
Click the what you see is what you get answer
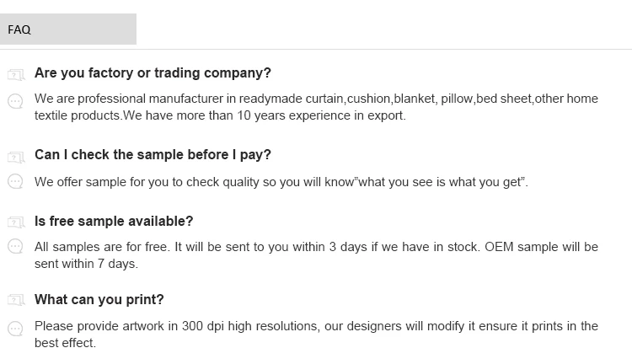click(x=281, y=182)
